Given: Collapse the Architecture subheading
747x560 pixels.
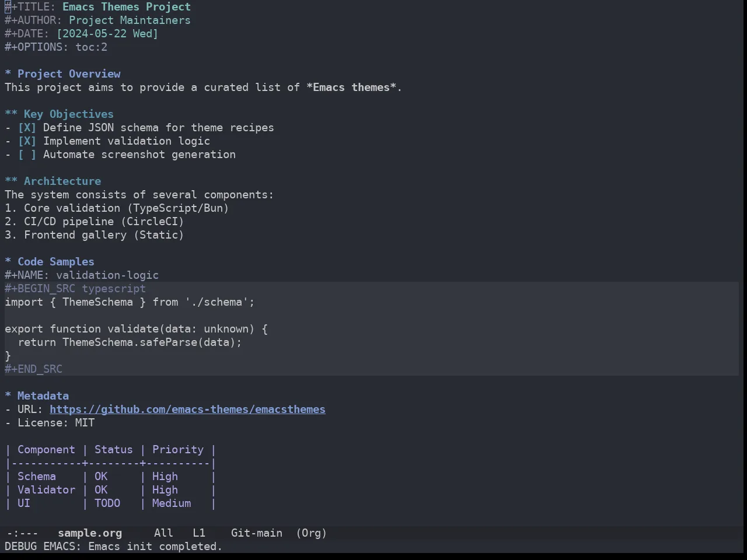Looking at the screenshot, I should click(x=62, y=181).
